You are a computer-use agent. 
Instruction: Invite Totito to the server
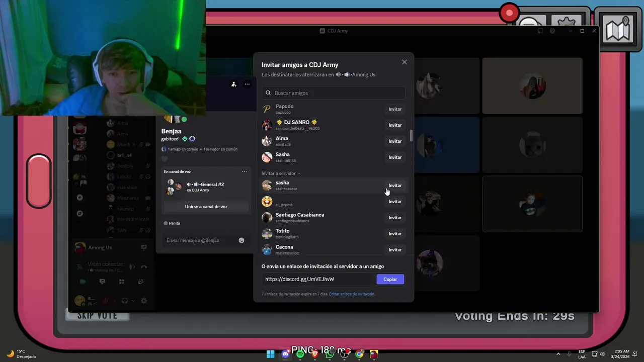coord(395,234)
